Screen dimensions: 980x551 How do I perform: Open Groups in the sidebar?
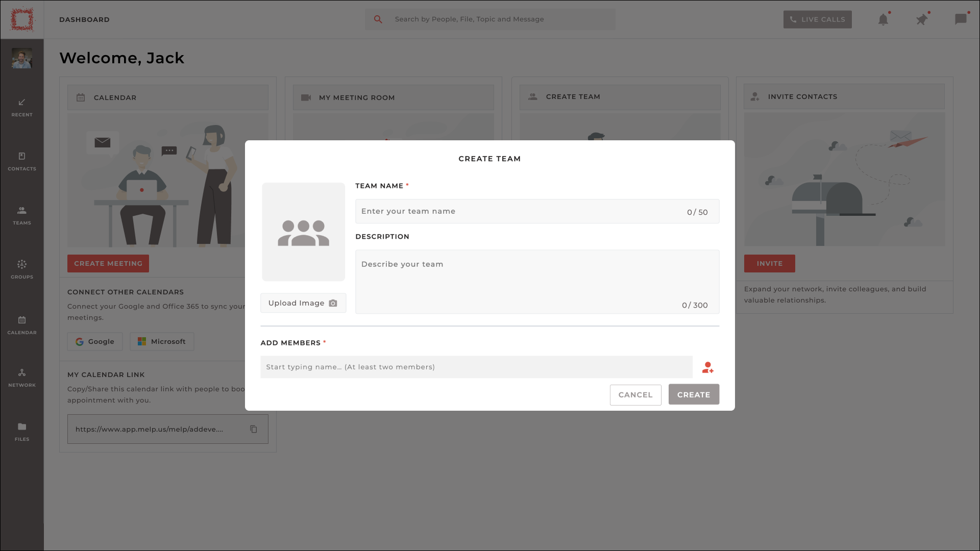22,270
